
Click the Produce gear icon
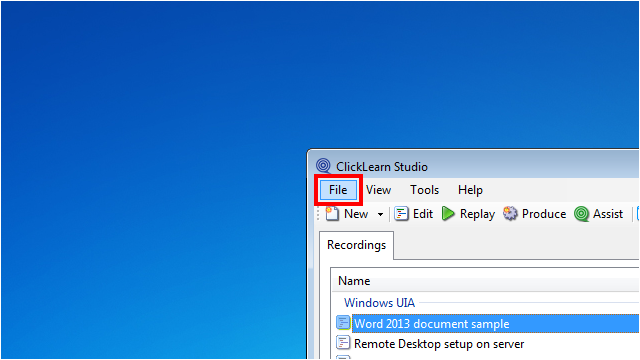click(510, 213)
